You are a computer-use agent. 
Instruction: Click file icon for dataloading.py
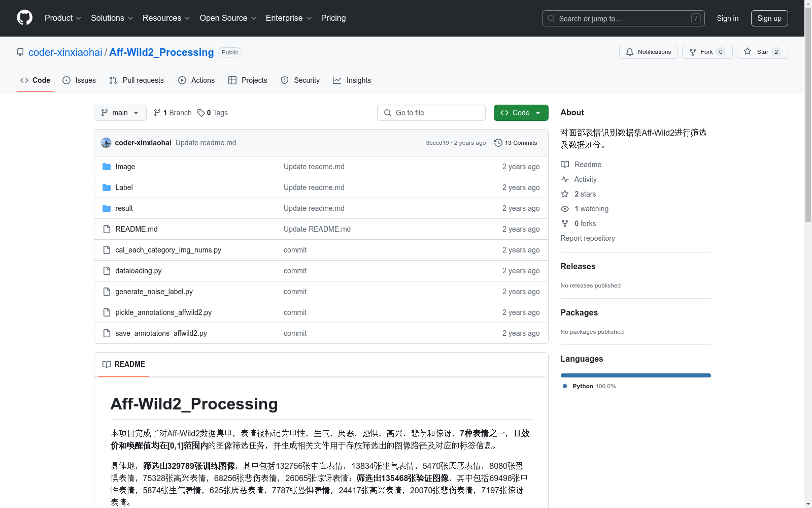tap(107, 271)
